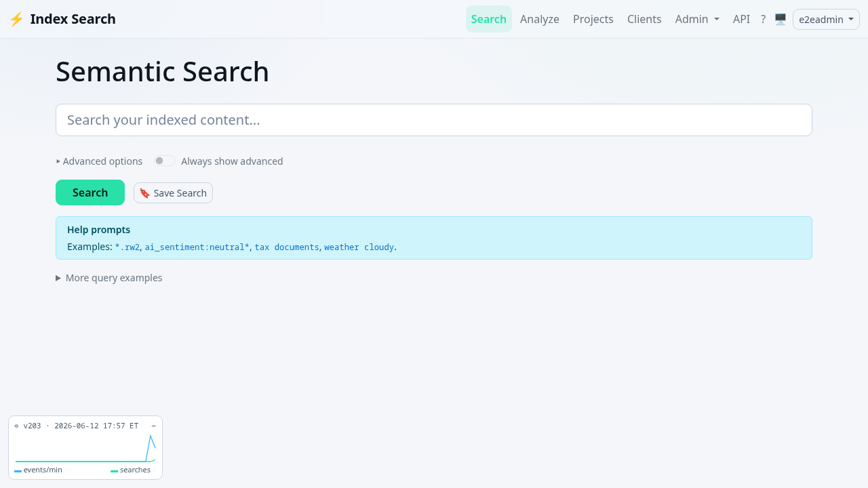Image resolution: width=868 pixels, height=488 pixels.
Task: Open the e2eadmin user dropdown
Action: (826, 19)
